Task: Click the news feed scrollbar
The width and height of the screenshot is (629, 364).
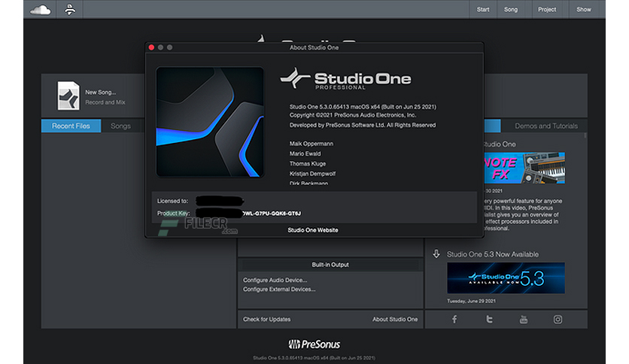Action: [585, 135]
